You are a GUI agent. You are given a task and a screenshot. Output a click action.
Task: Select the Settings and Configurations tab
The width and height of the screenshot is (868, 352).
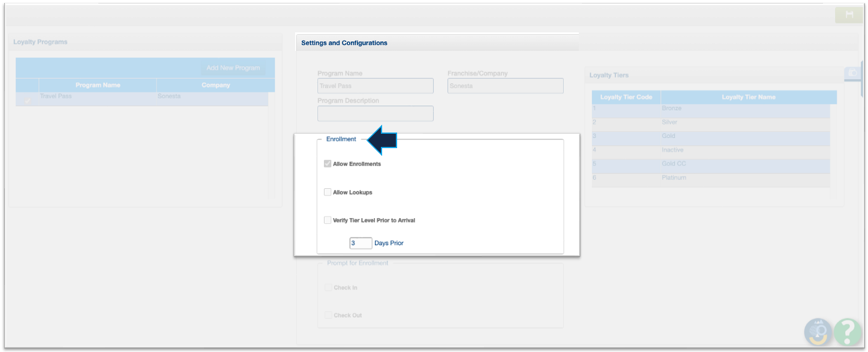point(344,43)
